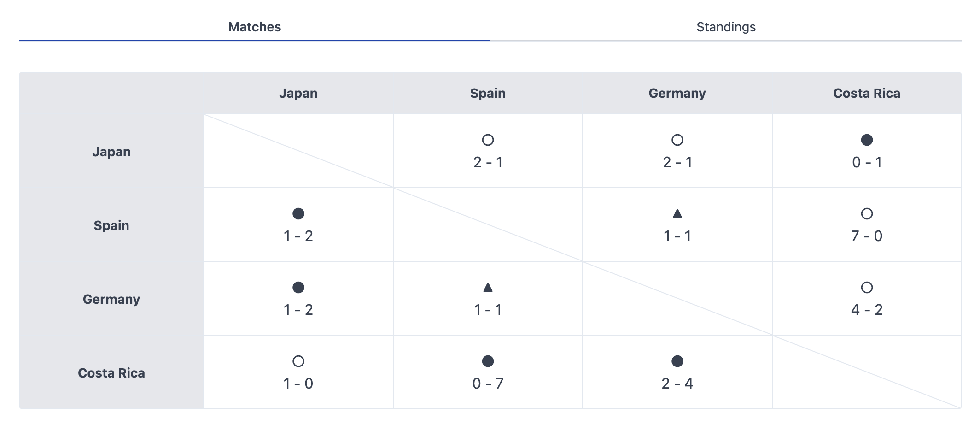Click the 2-4 Costa Rica versus Germany score
Image resolution: width=980 pixels, height=425 pixels.
[677, 383]
